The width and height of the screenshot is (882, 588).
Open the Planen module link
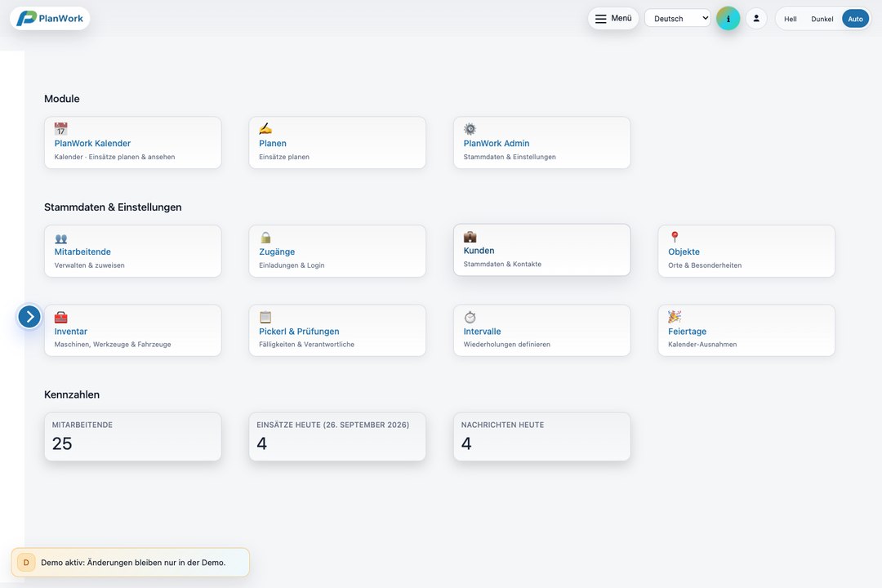[x=273, y=144]
